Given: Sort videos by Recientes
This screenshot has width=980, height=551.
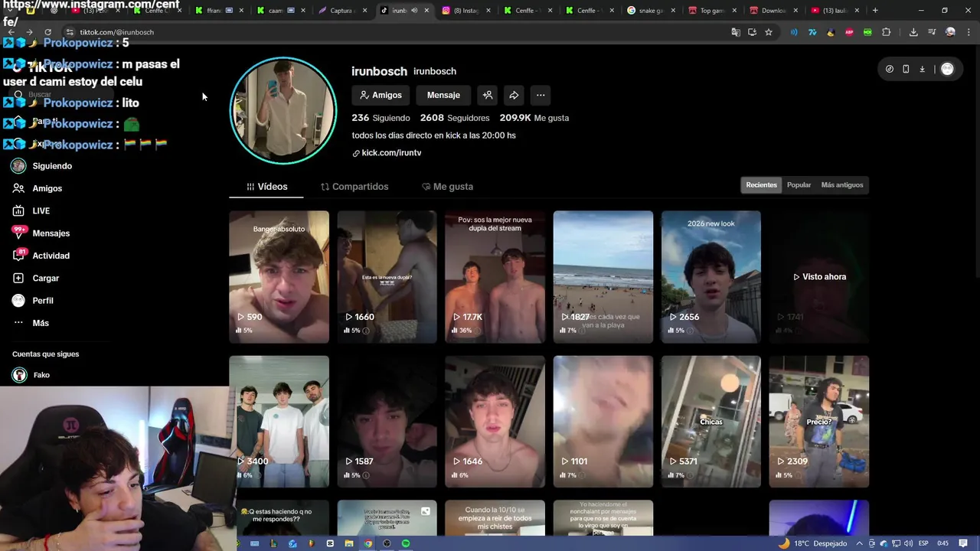Looking at the screenshot, I should tap(761, 184).
